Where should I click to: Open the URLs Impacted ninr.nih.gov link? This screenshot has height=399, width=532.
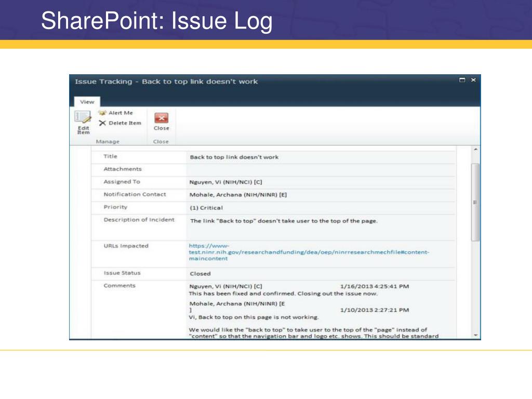click(x=309, y=252)
